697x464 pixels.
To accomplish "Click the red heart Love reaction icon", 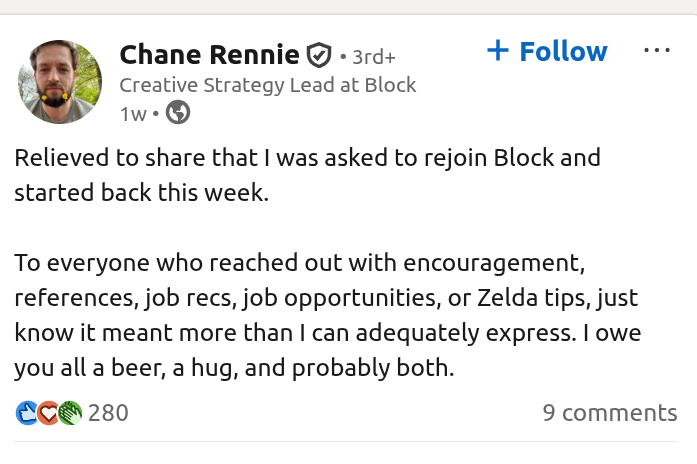I will (48, 412).
